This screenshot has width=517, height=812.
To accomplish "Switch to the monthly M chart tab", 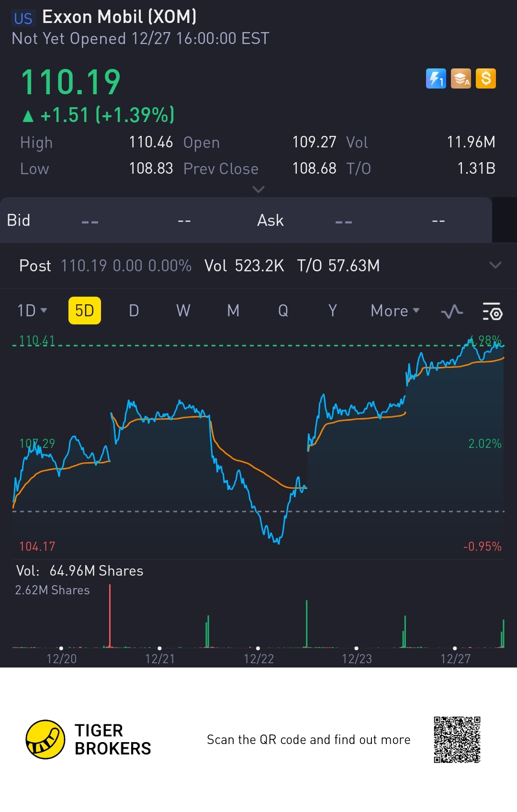I will tap(233, 311).
